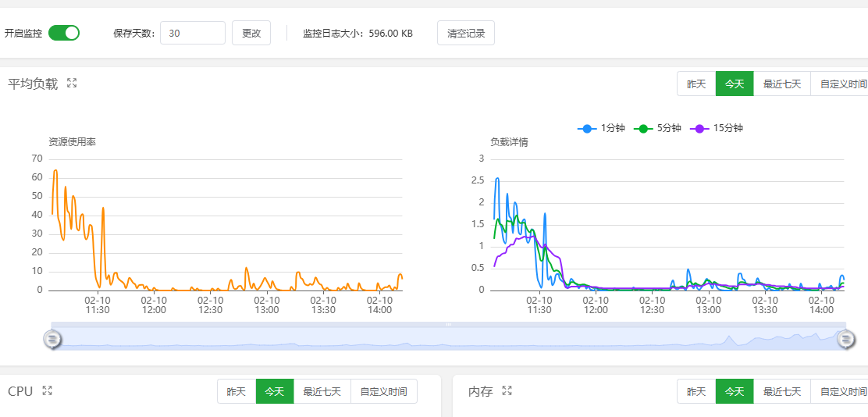Click the 保存天数 input field

193,33
